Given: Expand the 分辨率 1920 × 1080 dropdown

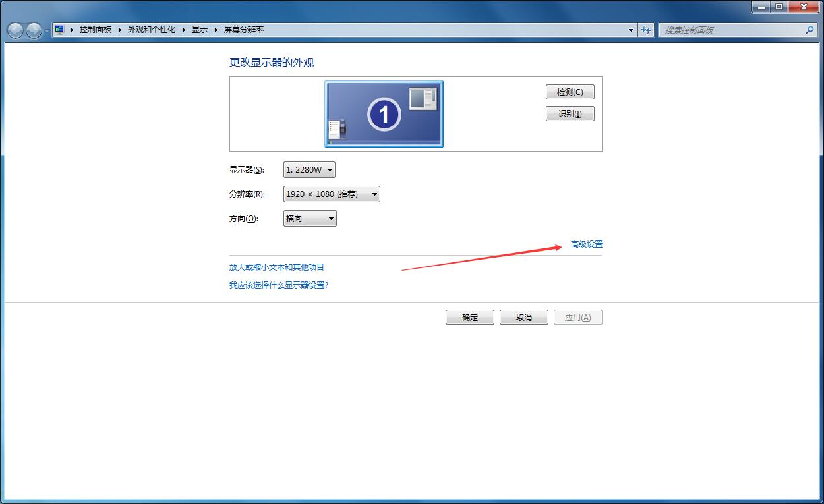Looking at the screenshot, I should click(332, 194).
